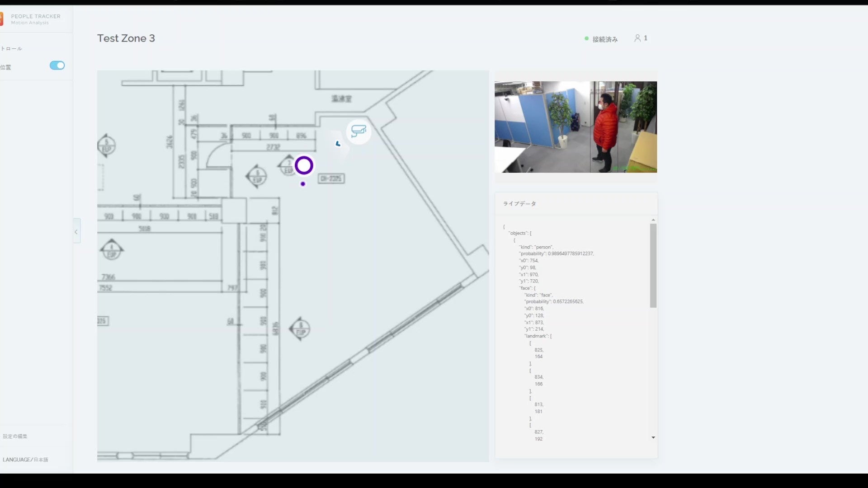Click the コントロール sidebar section heading
Screen dimensions: 868x488
11,49
